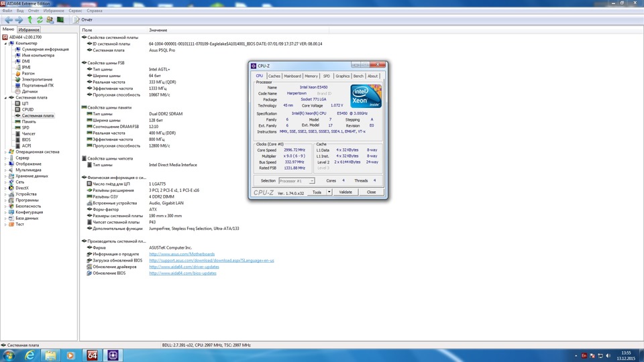The width and height of the screenshot is (644, 362).
Task: Expand the Операционная система tree node
Action: point(5,152)
